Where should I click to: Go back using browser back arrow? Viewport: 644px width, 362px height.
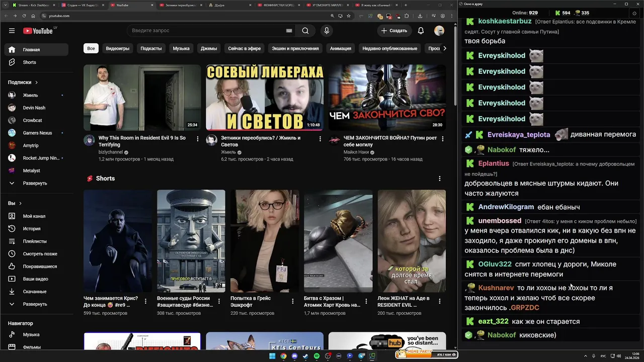coord(6,16)
